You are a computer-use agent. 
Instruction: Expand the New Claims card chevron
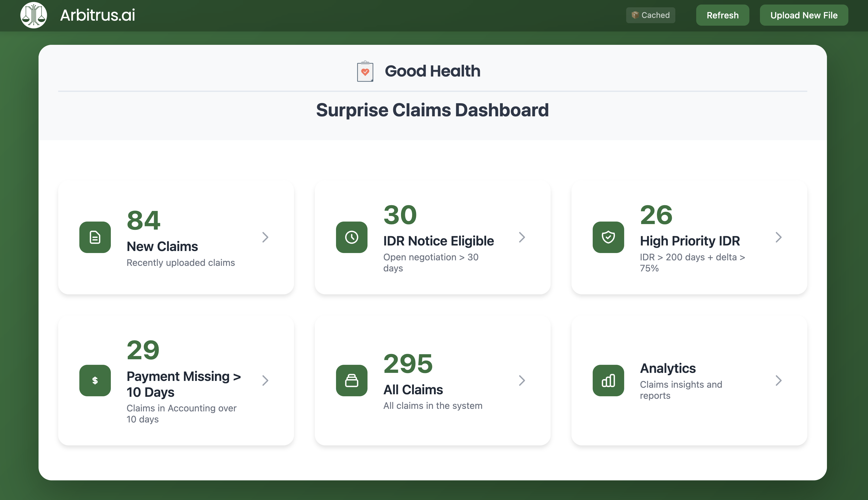(265, 237)
